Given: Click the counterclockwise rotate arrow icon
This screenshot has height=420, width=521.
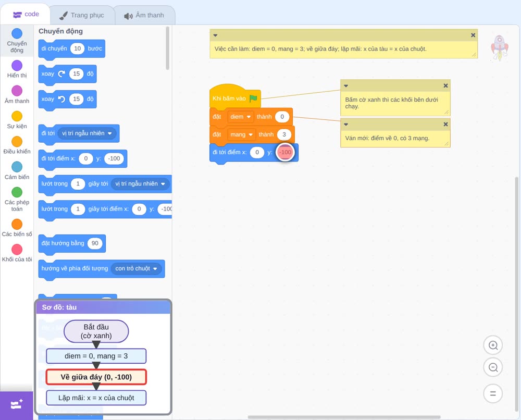Looking at the screenshot, I should tap(61, 99).
